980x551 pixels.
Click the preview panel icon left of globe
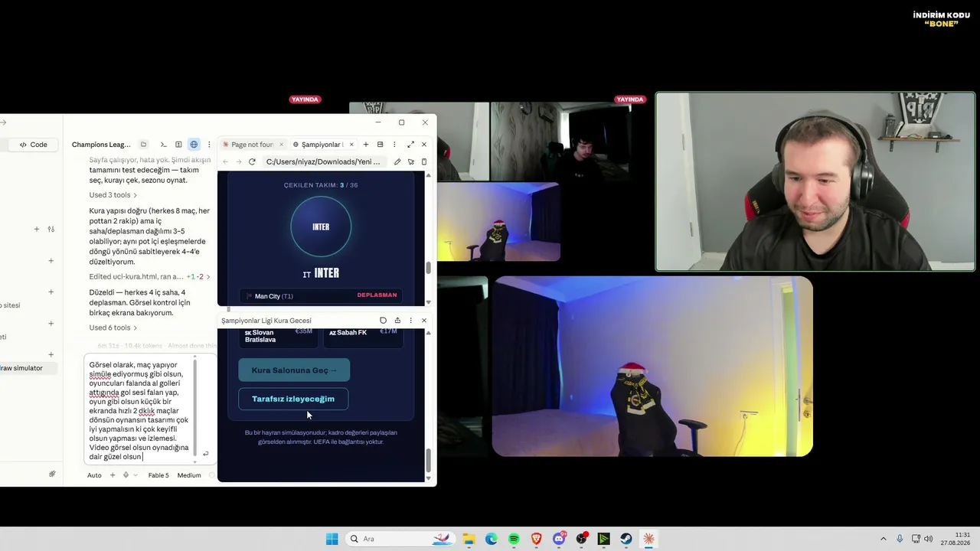coord(178,145)
